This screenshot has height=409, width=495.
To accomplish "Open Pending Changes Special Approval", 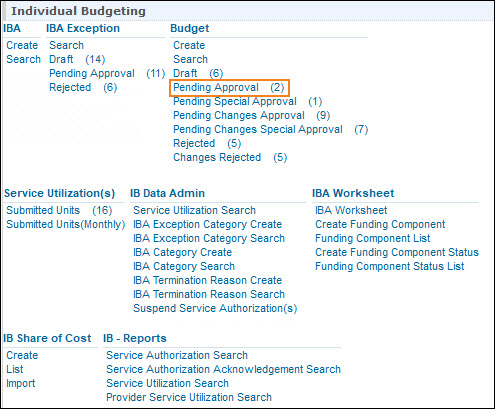I will point(258,129).
